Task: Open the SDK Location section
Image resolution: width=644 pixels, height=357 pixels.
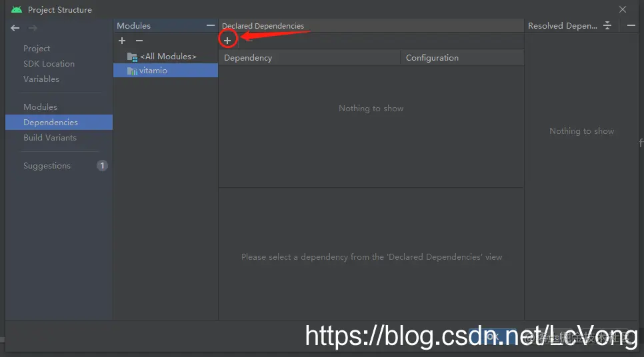Action: tap(49, 63)
